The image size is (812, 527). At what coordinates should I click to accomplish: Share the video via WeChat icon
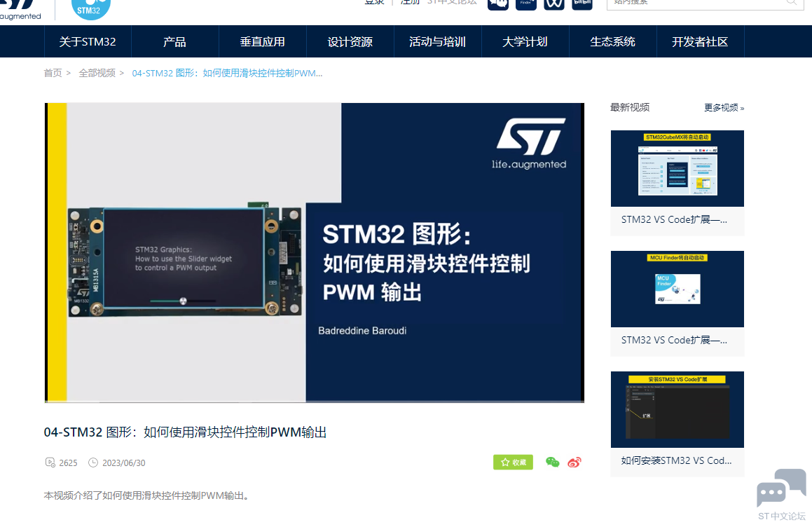pyautogui.click(x=553, y=463)
